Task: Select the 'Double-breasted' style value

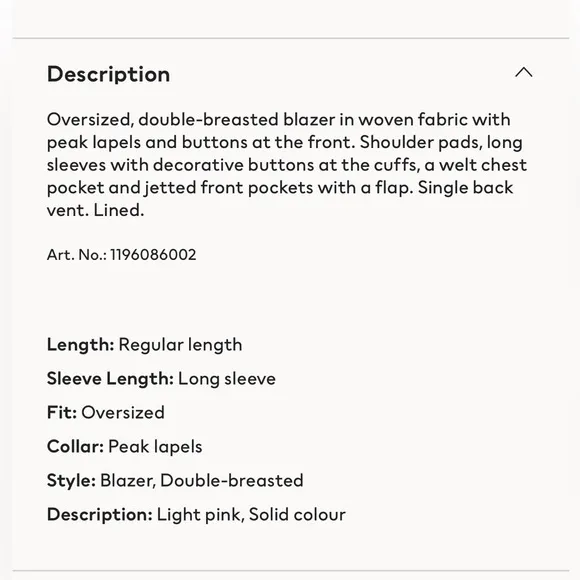Action: coord(232,480)
